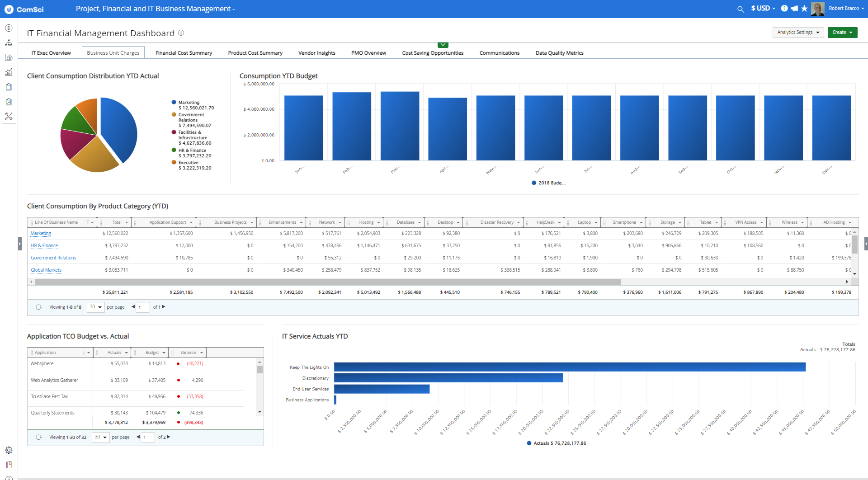This screenshot has width=868, height=480.
Task: Change the 30 per page selector
Action: coord(95,307)
